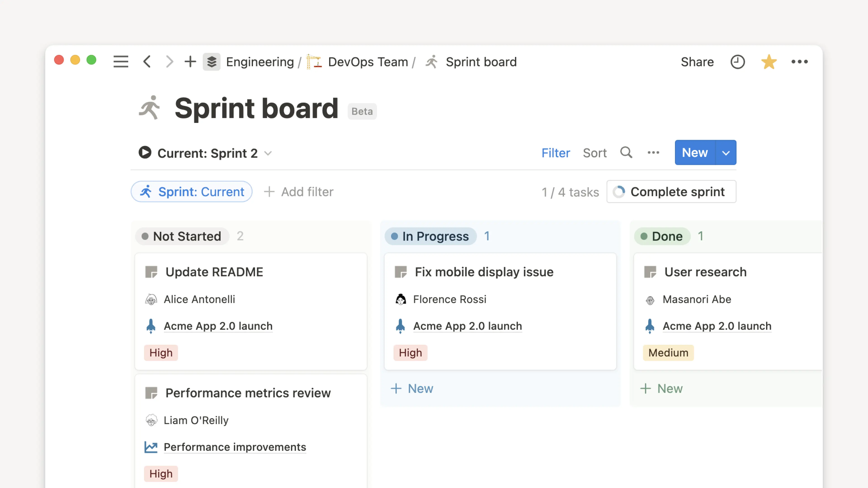Open database view options ellipsis
868x488 pixels.
click(x=653, y=152)
